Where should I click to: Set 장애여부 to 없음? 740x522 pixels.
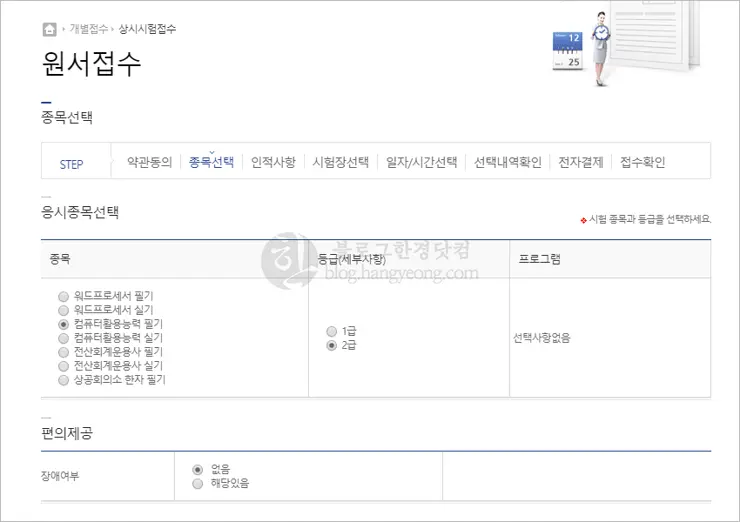[198, 470]
